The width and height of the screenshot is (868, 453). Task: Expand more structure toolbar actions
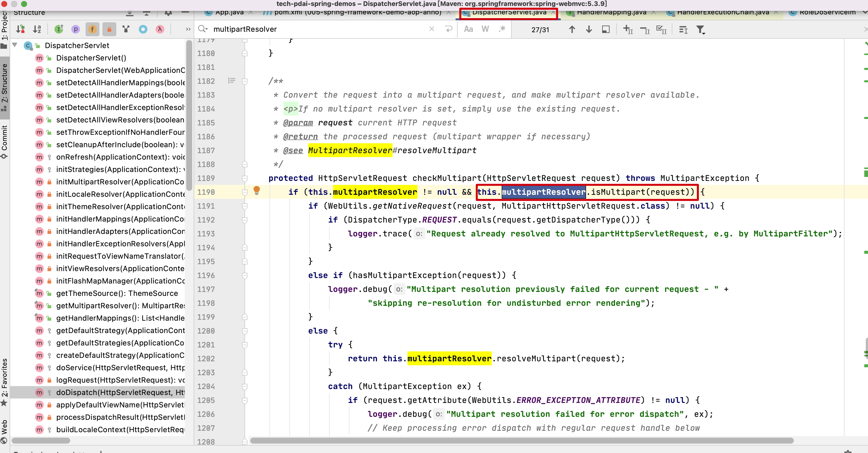click(188, 29)
